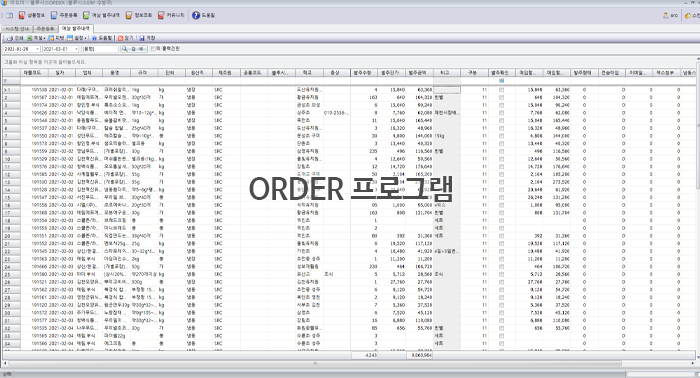Open the 주문등록 toolbar icon
Screen dimensions: 700x378
tap(54, 15)
